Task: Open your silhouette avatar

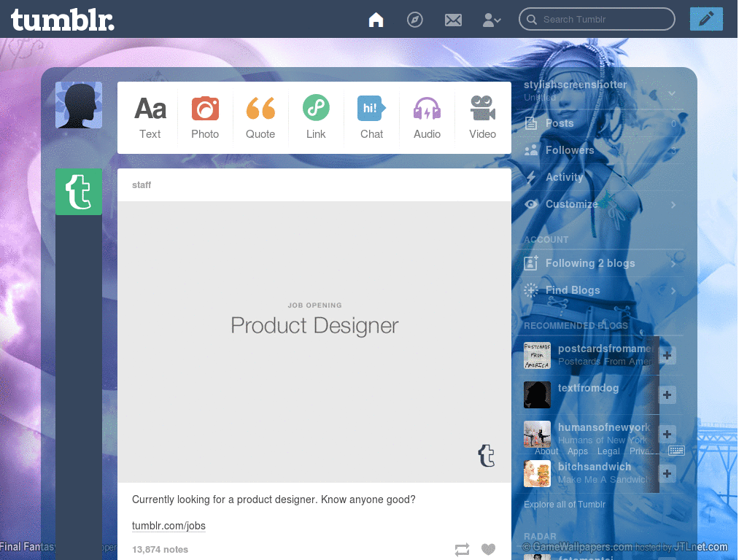Action: click(x=79, y=105)
